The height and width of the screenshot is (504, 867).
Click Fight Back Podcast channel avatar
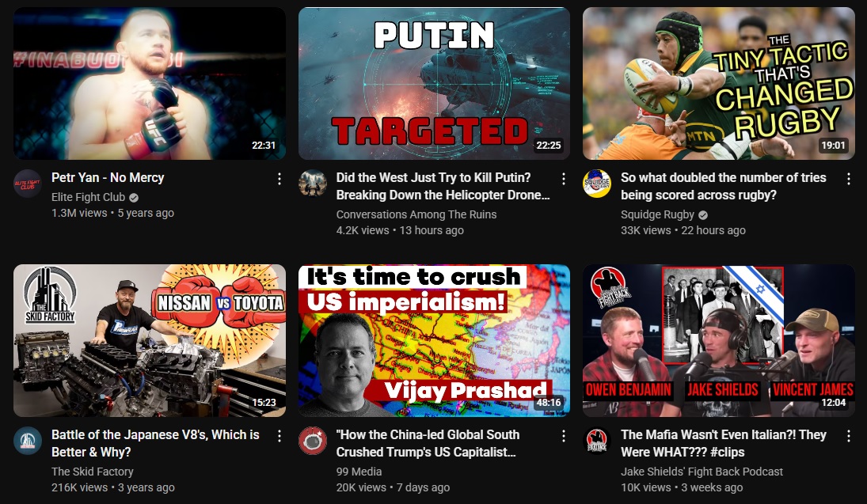[x=597, y=441]
